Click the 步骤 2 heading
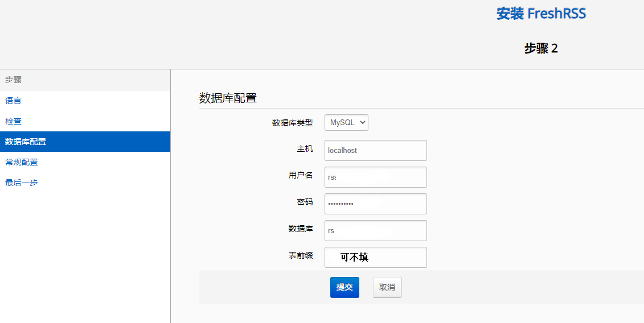The image size is (644, 323). click(x=541, y=48)
